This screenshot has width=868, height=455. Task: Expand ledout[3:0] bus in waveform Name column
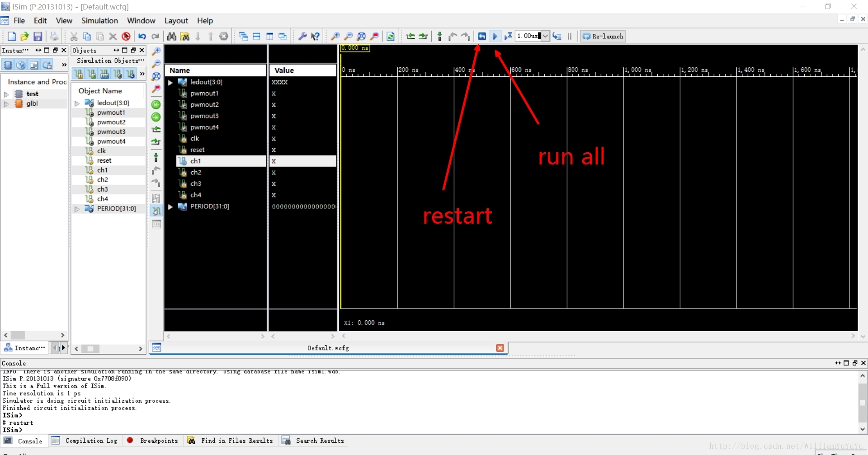click(x=170, y=82)
